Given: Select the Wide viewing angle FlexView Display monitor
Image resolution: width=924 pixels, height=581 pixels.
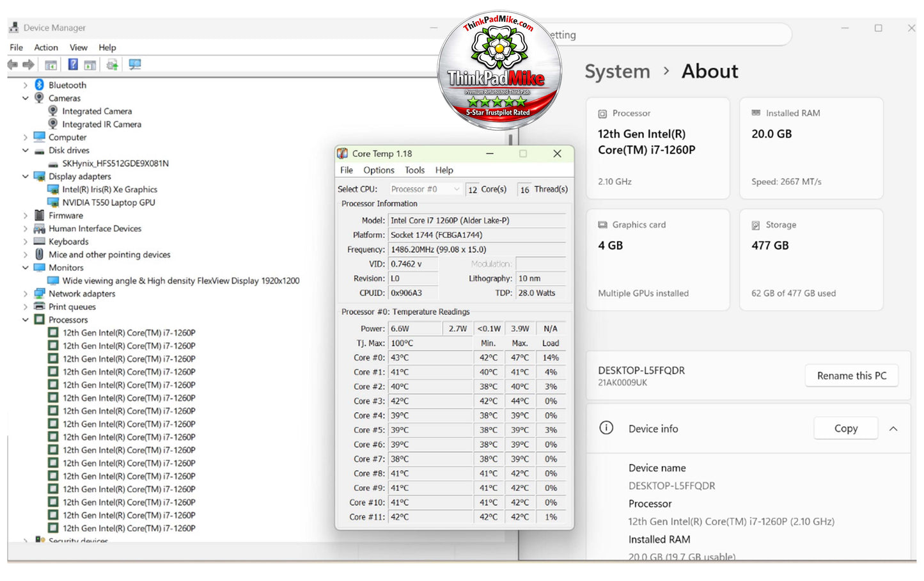Looking at the screenshot, I should click(181, 281).
